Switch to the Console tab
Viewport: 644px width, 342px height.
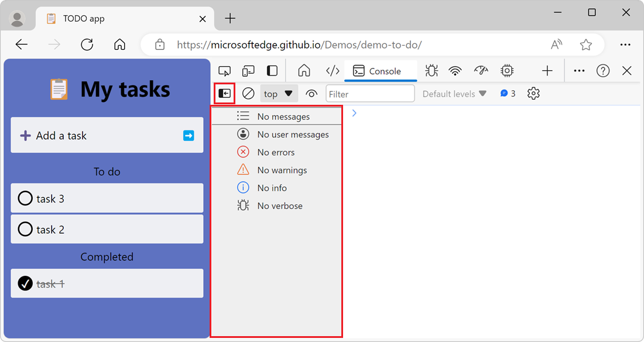click(381, 70)
